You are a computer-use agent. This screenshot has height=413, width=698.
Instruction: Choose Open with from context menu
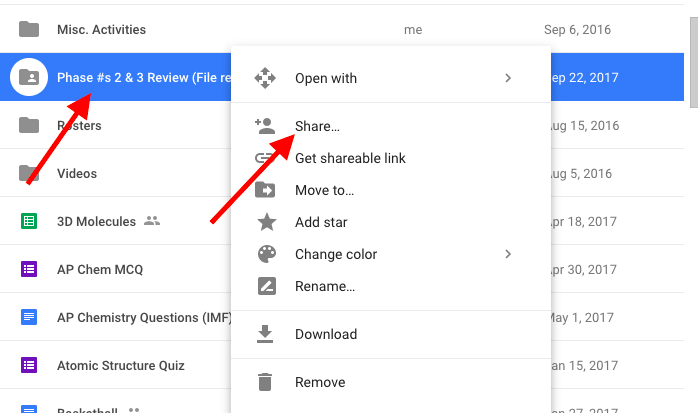[391, 78]
